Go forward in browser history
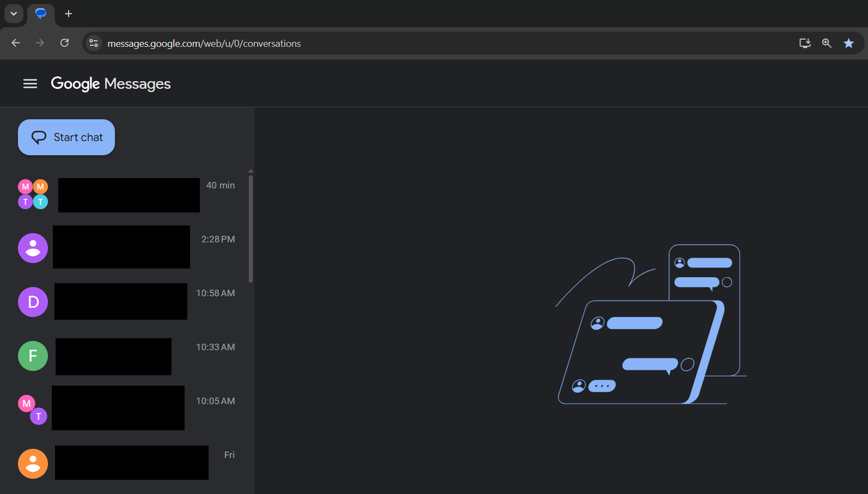This screenshot has width=868, height=494. [40, 43]
